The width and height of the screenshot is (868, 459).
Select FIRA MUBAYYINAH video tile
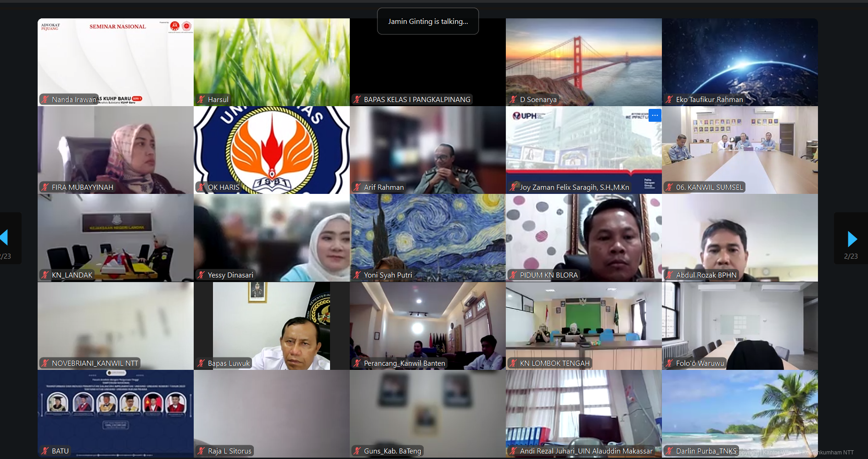tap(115, 149)
